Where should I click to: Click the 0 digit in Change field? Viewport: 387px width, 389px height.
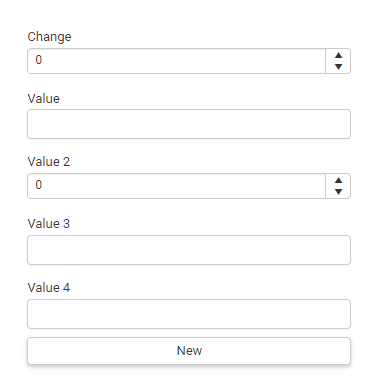point(39,60)
